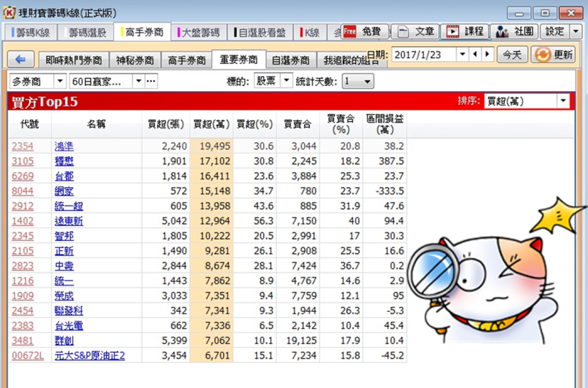Sort by the 買超(萬) column header

click(212, 124)
